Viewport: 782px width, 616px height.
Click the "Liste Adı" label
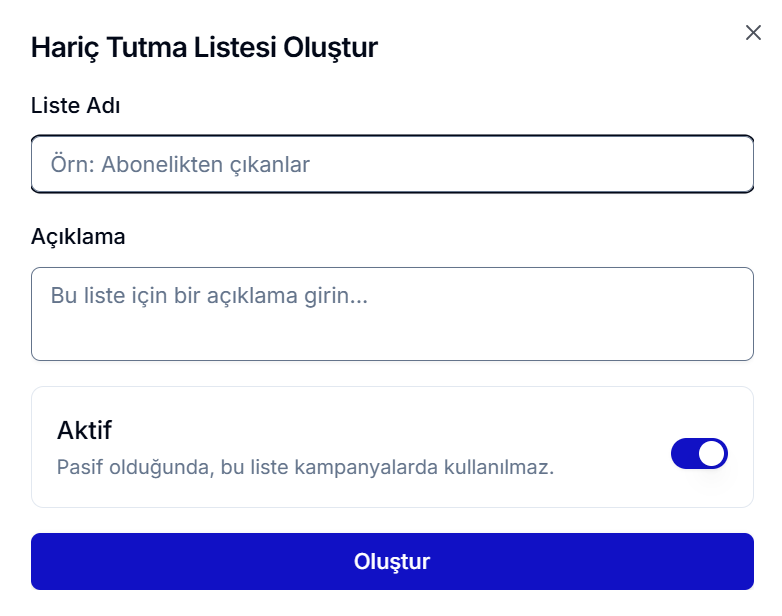[x=76, y=105]
